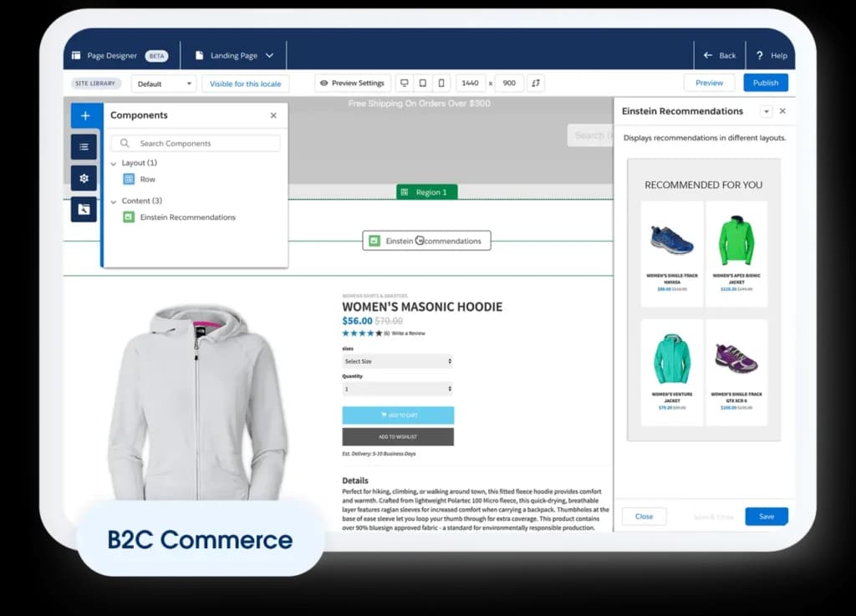The height and width of the screenshot is (616, 856).
Task: Click the blue Save button
Action: pos(767,517)
